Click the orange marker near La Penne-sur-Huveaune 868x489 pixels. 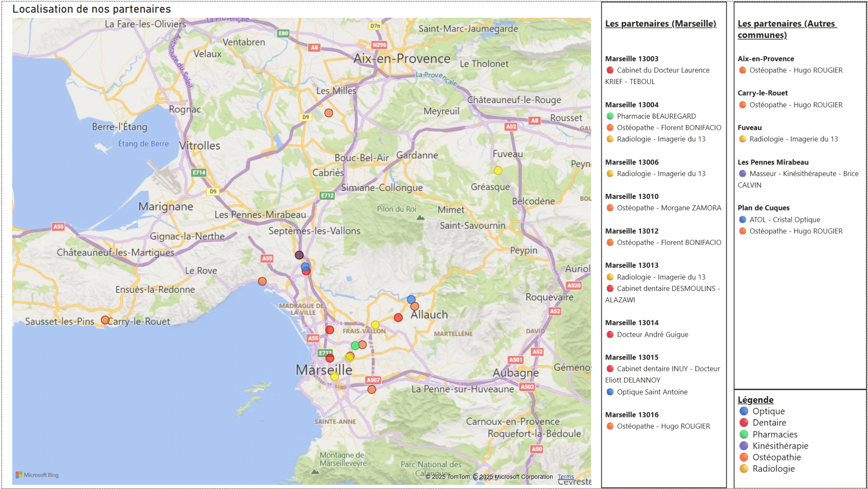[x=372, y=389]
